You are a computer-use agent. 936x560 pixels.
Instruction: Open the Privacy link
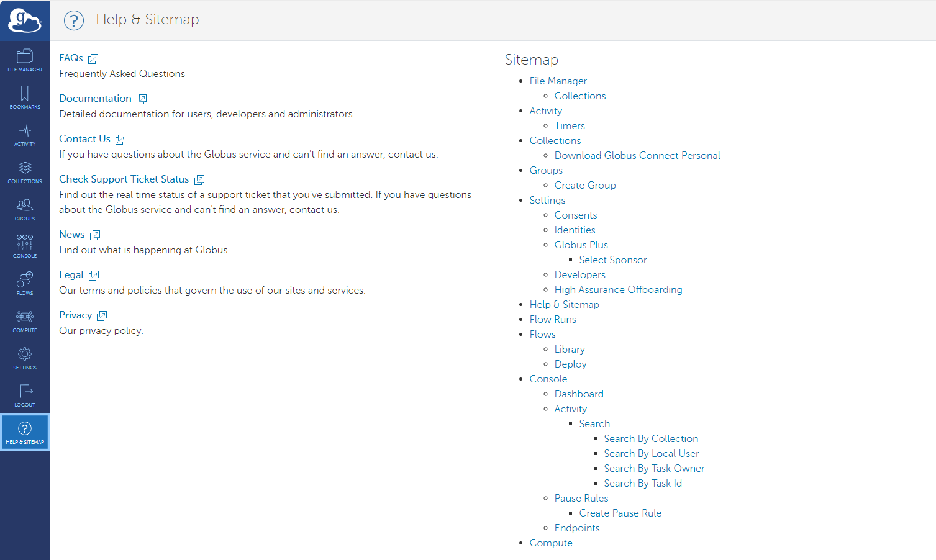point(75,315)
